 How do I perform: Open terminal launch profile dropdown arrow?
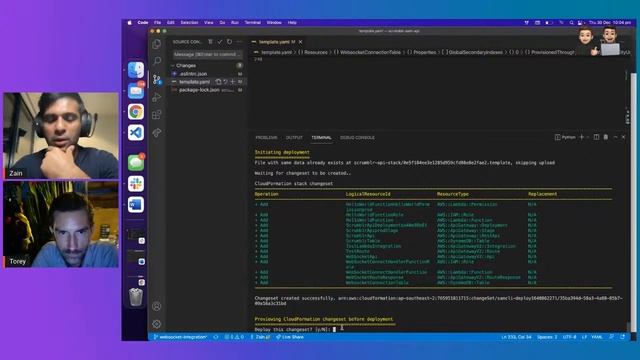click(587, 137)
